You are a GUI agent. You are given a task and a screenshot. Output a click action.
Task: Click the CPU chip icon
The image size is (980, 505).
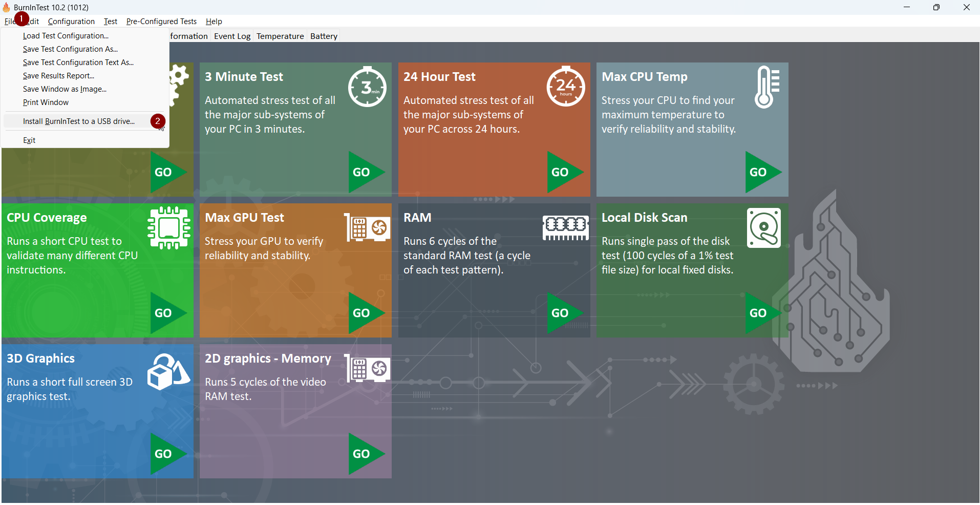(169, 228)
